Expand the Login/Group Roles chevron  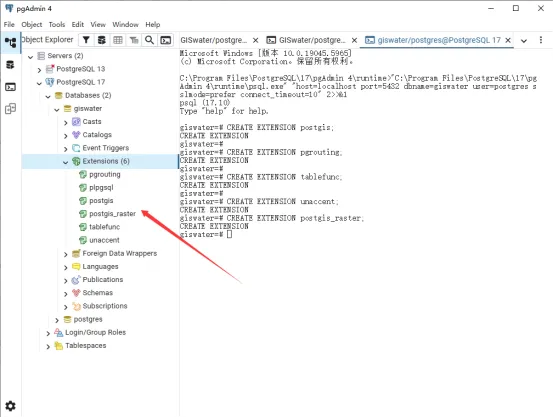[48, 333]
